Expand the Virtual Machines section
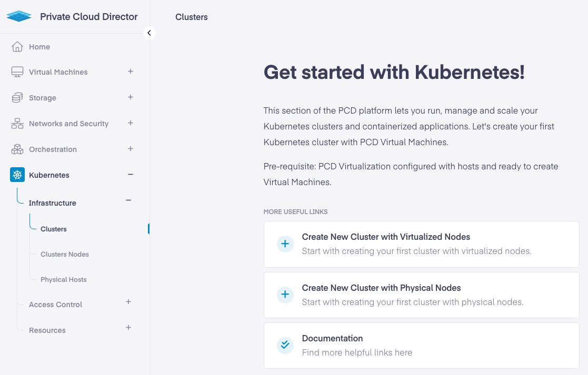Screen dimensions: 588x375 click(131, 72)
